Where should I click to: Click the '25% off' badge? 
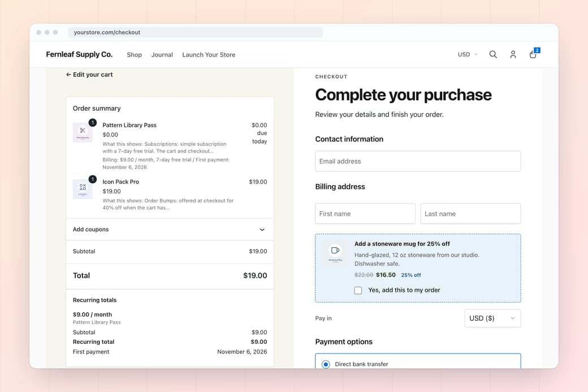pyautogui.click(x=411, y=275)
